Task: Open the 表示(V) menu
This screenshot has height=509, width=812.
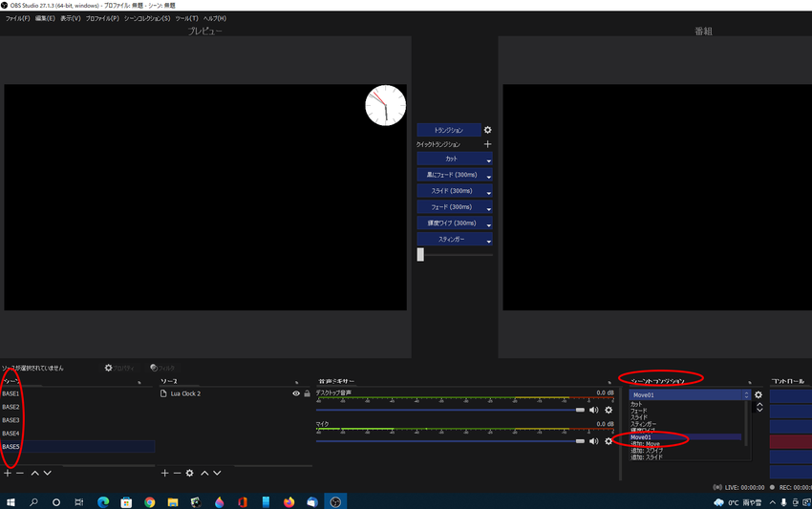Action: (71, 18)
